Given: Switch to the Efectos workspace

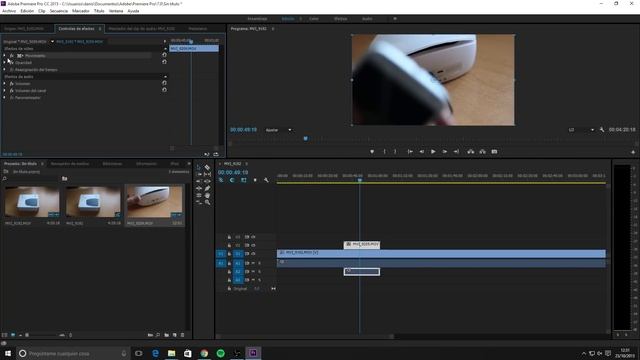Looking at the screenshot, I should pyautogui.click(x=340, y=19).
